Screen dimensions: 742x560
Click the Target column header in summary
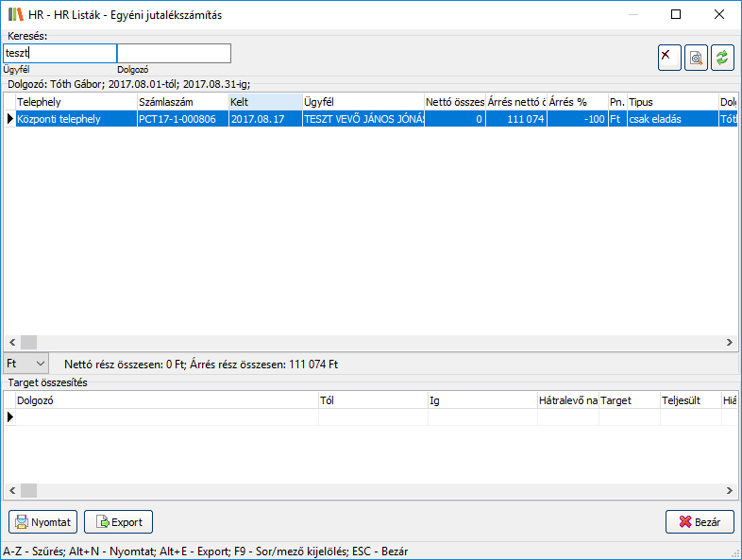628,400
